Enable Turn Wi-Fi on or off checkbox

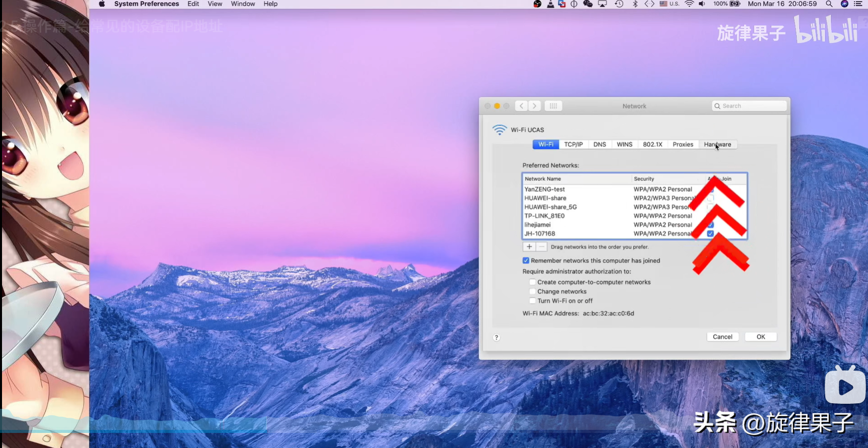tap(532, 301)
